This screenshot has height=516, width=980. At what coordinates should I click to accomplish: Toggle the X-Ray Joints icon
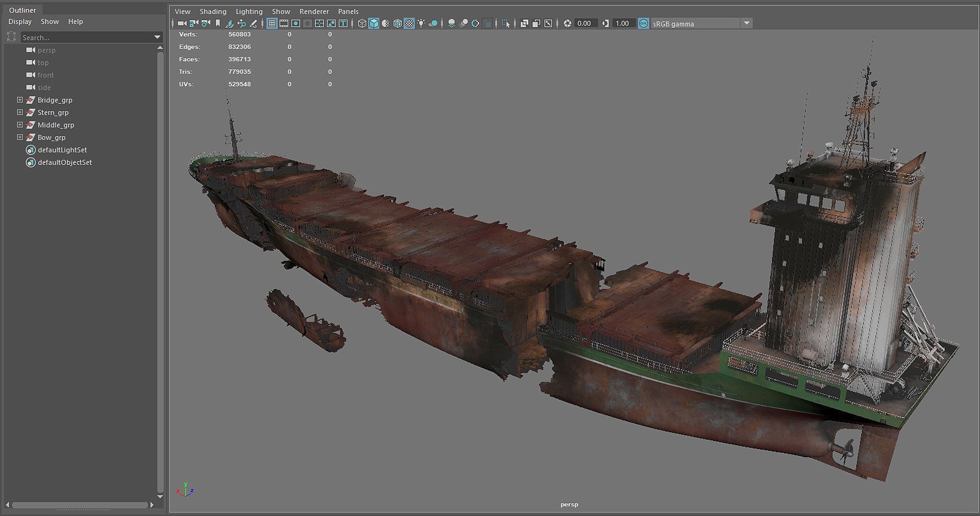click(x=548, y=23)
